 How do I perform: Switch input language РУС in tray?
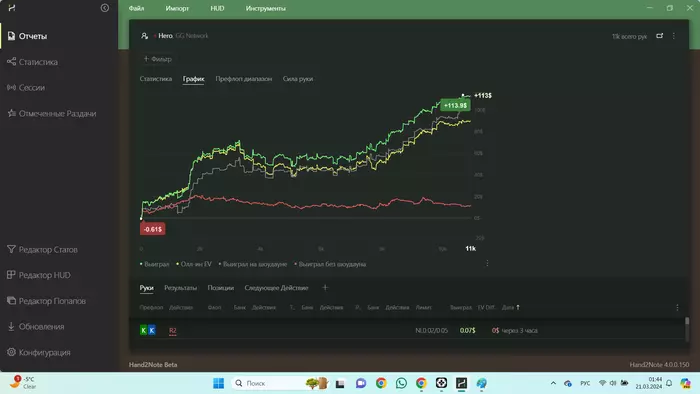(x=585, y=383)
